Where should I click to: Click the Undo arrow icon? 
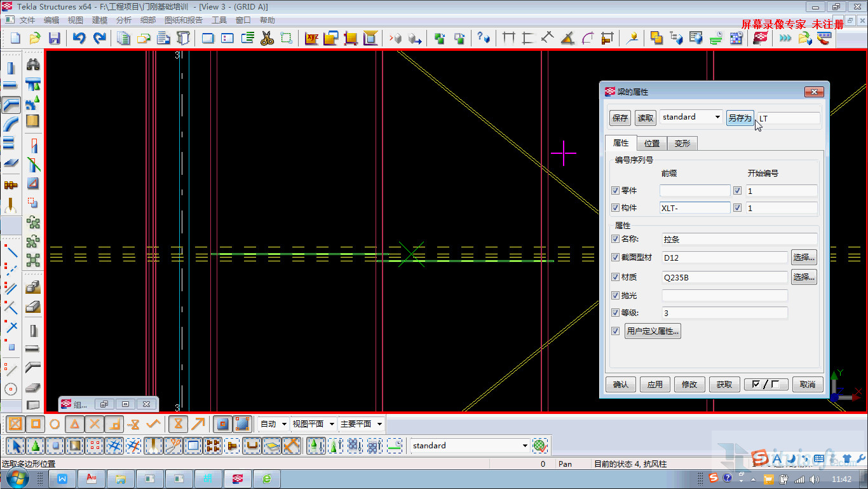[x=79, y=38]
